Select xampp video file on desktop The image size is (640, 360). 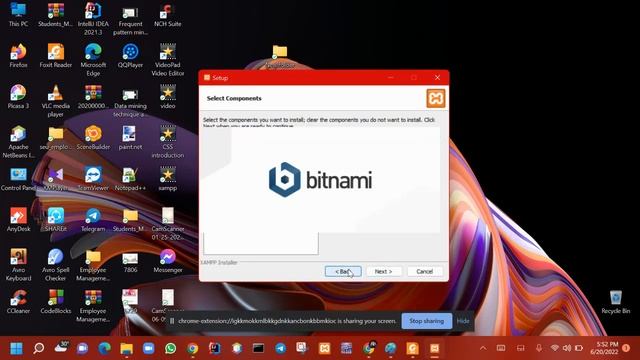pos(167,179)
